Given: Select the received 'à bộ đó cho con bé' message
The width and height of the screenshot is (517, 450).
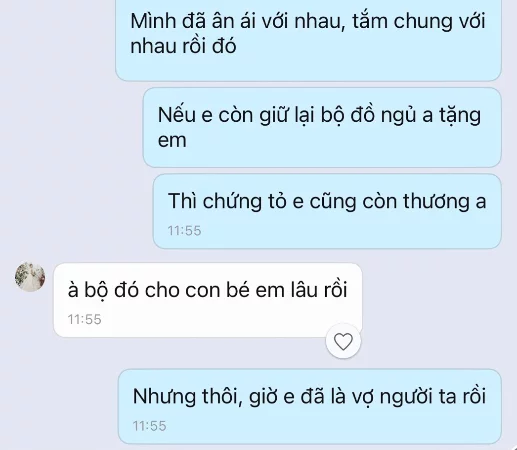Looking at the screenshot, I should [208, 300].
